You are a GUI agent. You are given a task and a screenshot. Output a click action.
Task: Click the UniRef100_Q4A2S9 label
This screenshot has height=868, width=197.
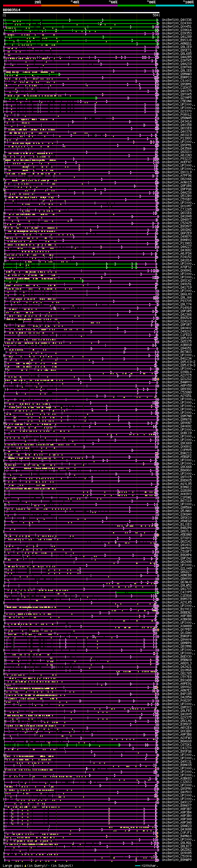pos(177,64)
